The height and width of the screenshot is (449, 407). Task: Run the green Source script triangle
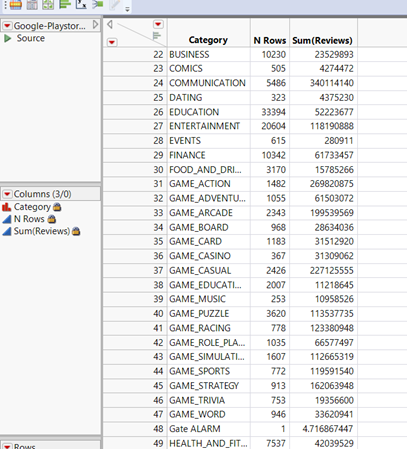7,38
